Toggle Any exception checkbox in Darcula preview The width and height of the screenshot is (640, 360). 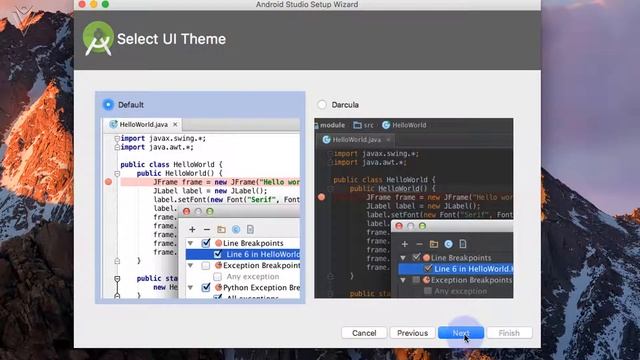point(428,291)
